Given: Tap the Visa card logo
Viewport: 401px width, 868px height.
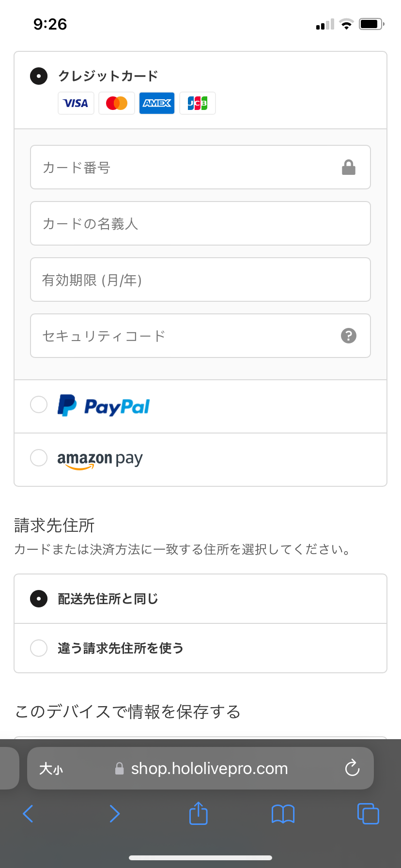Looking at the screenshot, I should 76,103.
